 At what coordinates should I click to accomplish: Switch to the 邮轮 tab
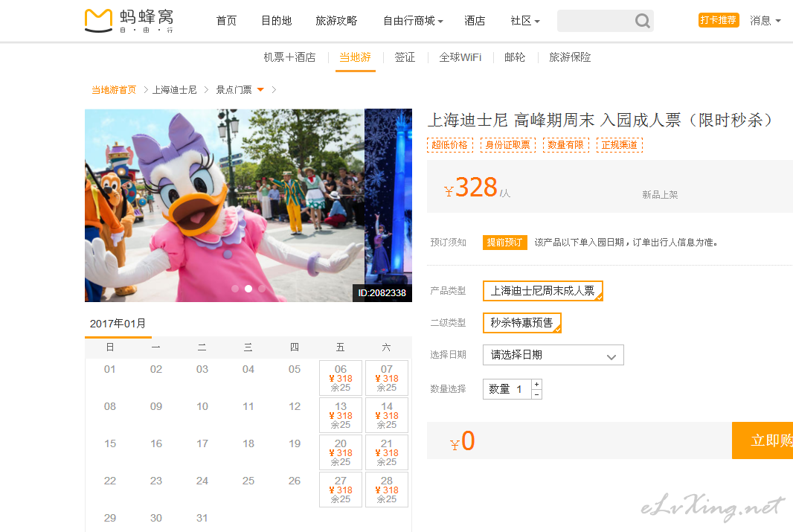[x=515, y=57]
